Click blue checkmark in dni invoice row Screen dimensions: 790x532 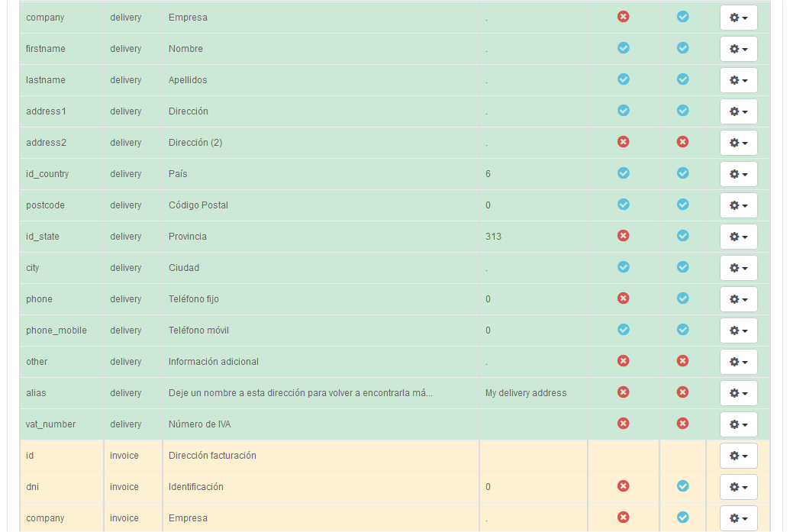[682, 486]
